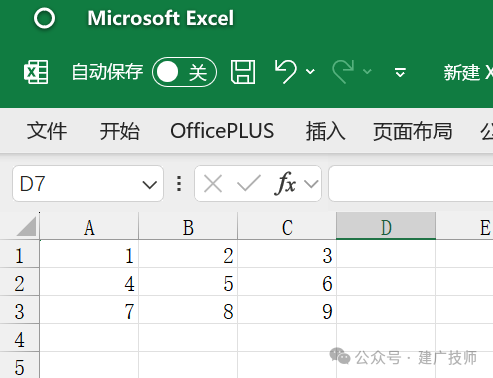Select column A header
Image resolution: width=493 pixels, height=378 pixels.
coord(89,226)
